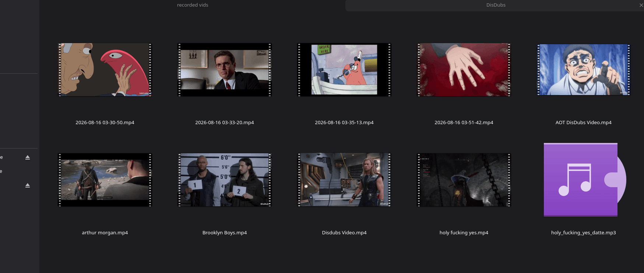Click the arthur morgan.mp4 label
The height and width of the screenshot is (273, 644).
tap(105, 233)
